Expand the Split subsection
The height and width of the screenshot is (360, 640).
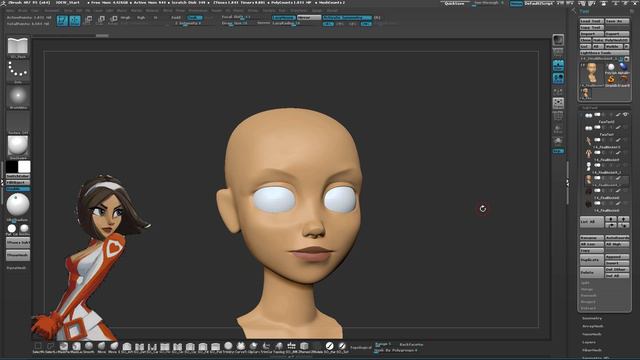[x=586, y=283]
